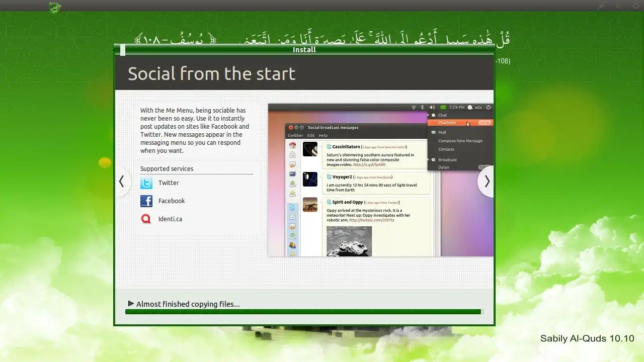The image size is (644, 362).
Task: Click the Identi.ca label
Action: tap(170, 219)
